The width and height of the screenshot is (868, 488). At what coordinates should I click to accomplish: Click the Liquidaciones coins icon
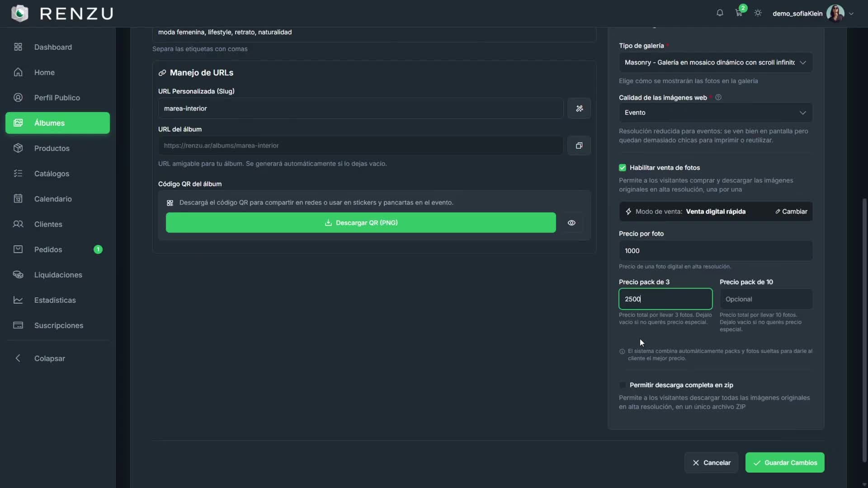point(18,275)
